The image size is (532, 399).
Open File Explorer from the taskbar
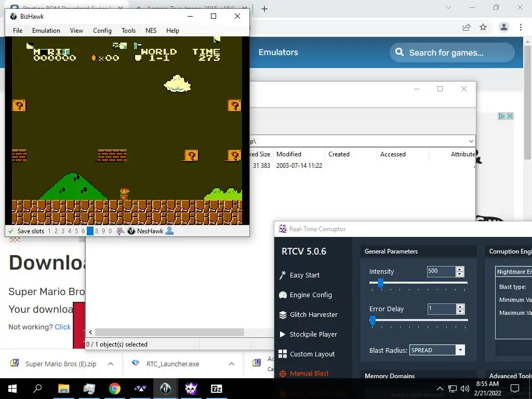pyautogui.click(x=63, y=389)
